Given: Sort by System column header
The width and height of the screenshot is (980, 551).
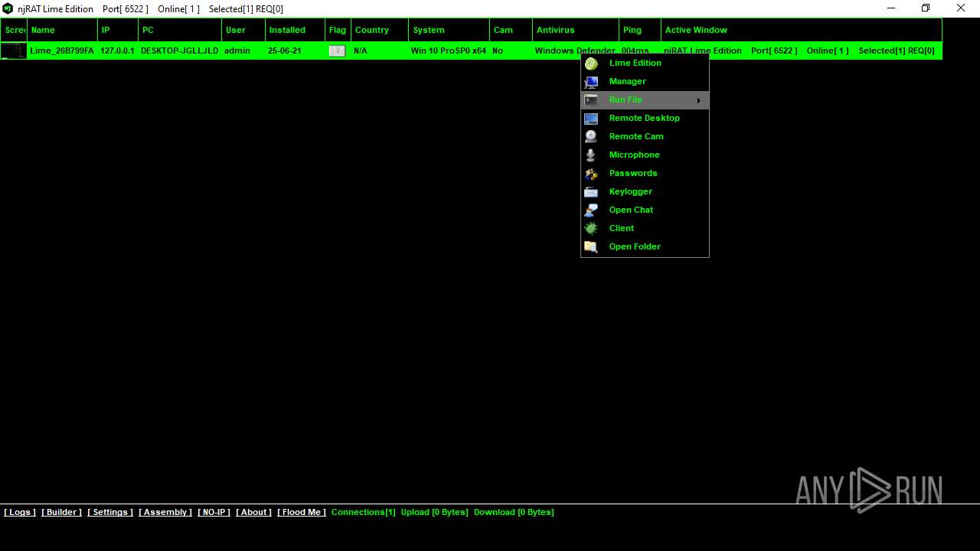Looking at the screenshot, I should click(x=449, y=30).
